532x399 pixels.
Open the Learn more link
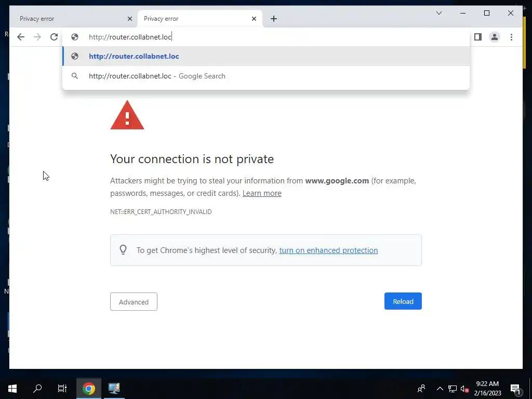[x=262, y=193]
